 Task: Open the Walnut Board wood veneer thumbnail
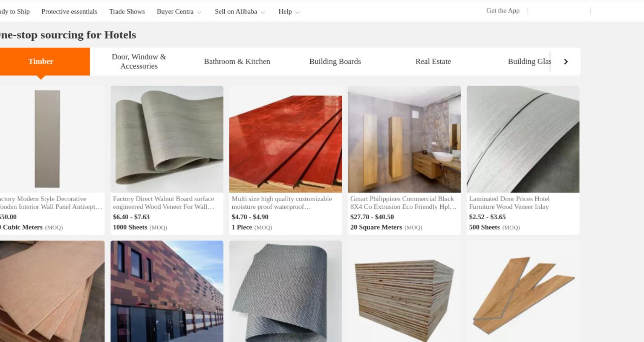coord(167,139)
